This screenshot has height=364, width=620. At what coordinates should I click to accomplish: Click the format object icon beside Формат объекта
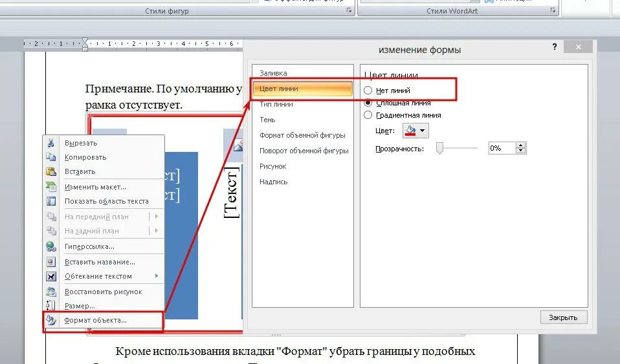tap(51, 320)
